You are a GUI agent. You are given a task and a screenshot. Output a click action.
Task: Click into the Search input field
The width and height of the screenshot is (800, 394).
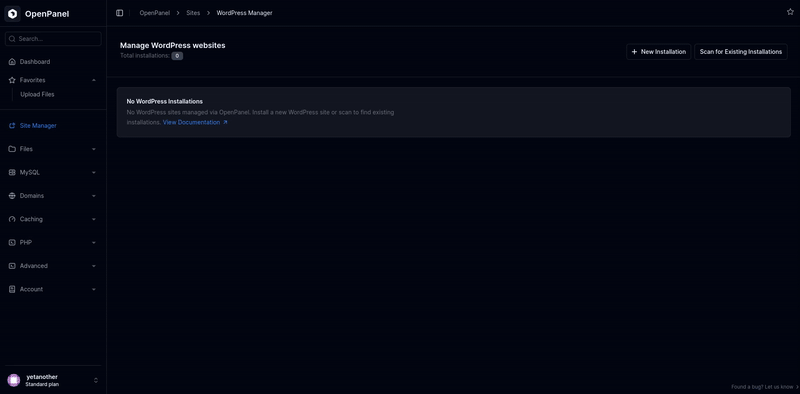[x=53, y=39]
